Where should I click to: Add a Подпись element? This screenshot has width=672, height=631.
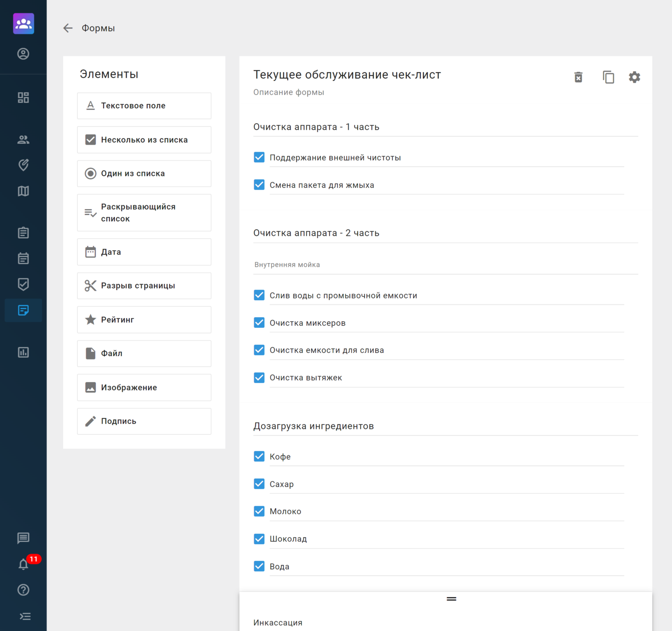[144, 422]
